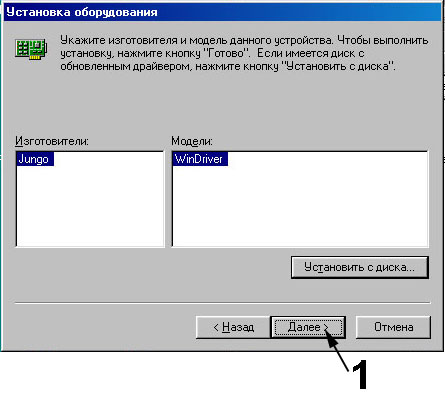Click the Установка оборудования title bar text
Screen dimensions: 445x409
(82, 12)
